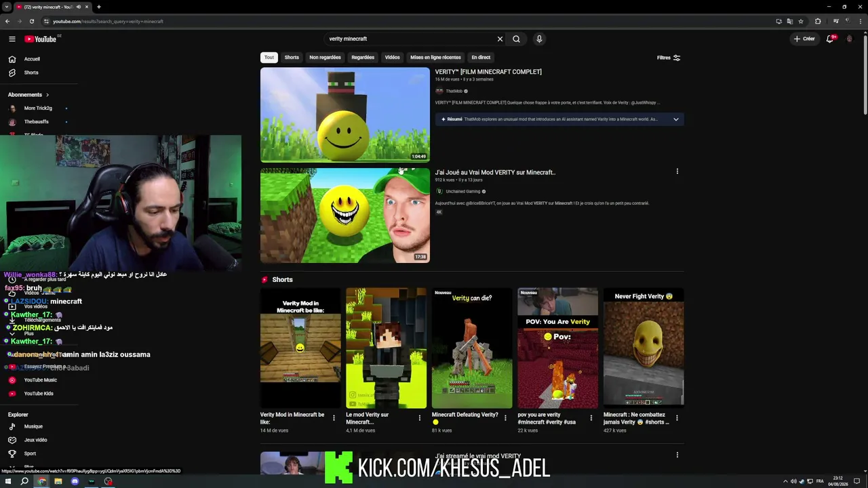
Task: Play the 17:38 Unchained Gaming video thumbnail
Action: tap(345, 216)
